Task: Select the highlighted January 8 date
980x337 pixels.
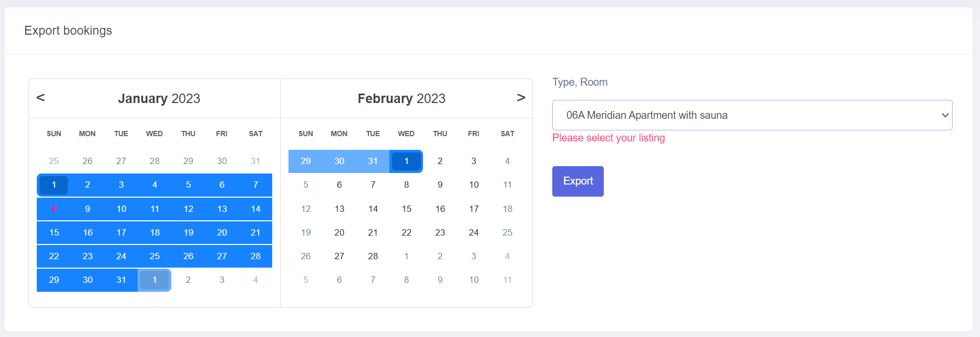Action: coord(54,209)
